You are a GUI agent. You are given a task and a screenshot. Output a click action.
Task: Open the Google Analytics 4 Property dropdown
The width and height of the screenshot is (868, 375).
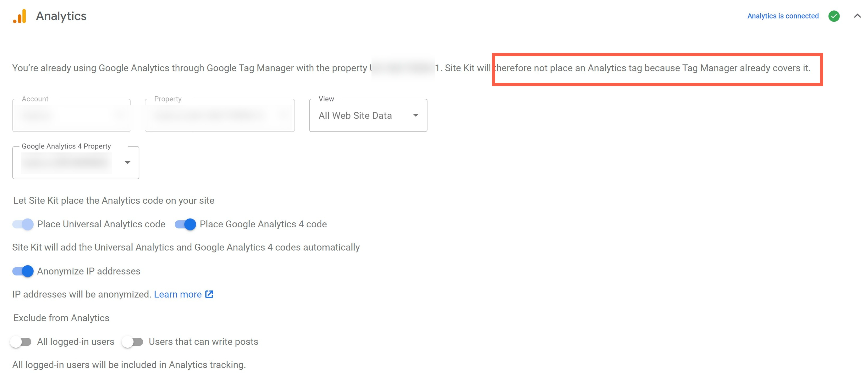pyautogui.click(x=76, y=163)
